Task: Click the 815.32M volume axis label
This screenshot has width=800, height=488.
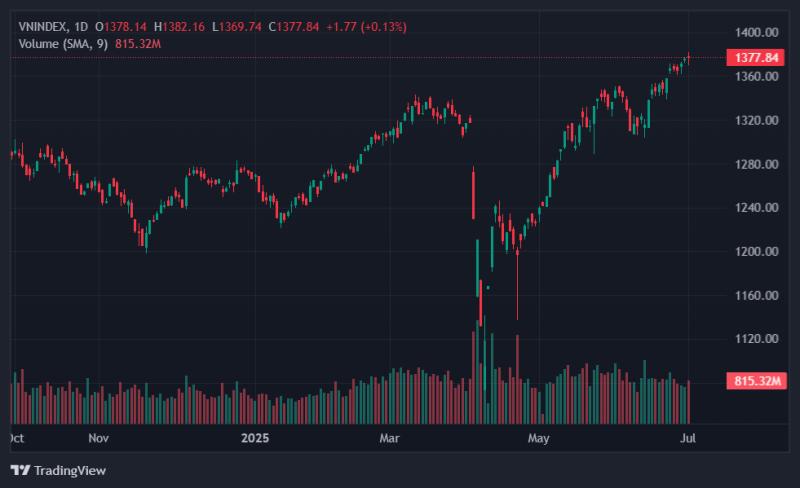Action: point(757,381)
